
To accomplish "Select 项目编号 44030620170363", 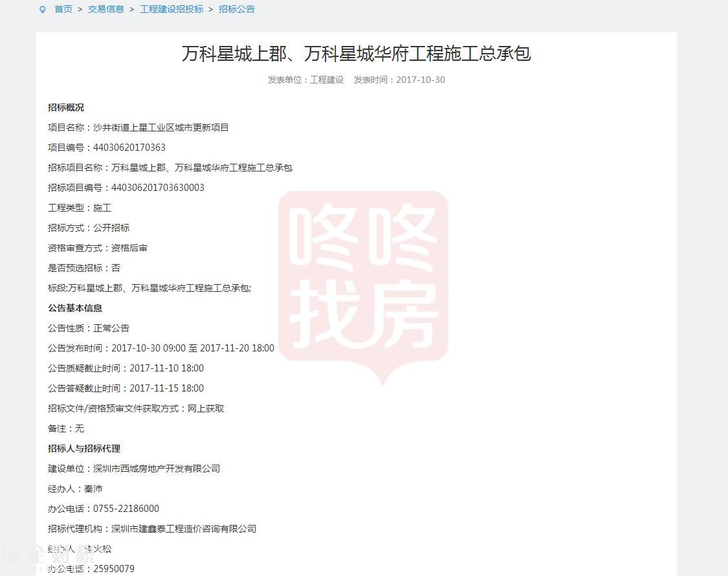I will point(107,148).
